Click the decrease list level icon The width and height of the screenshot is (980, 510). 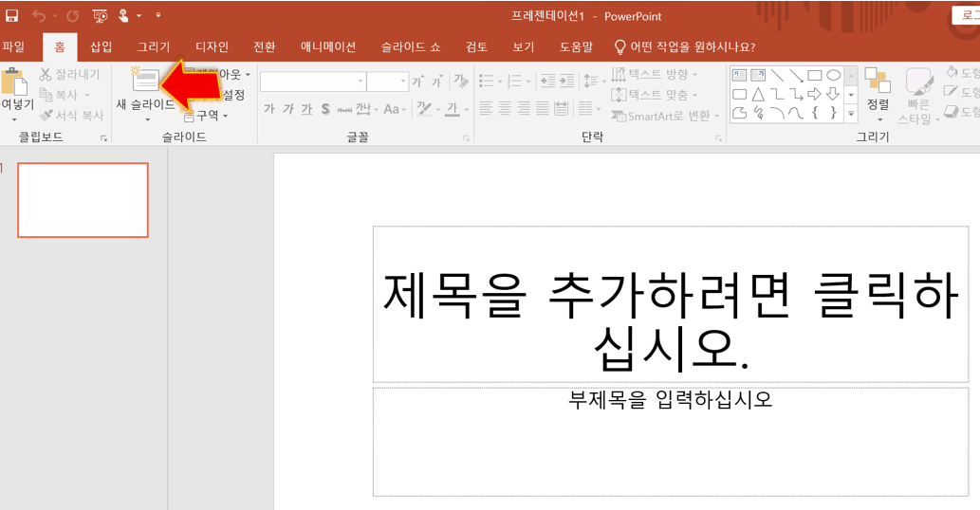[547, 81]
